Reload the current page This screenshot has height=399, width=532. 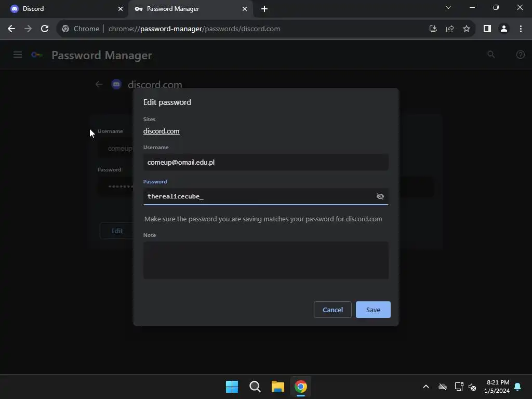45,29
